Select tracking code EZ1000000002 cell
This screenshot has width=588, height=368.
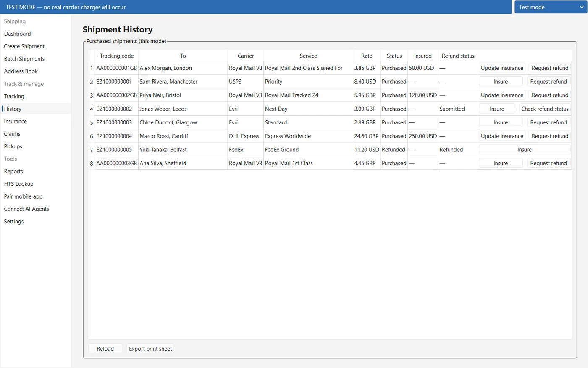tap(117, 109)
